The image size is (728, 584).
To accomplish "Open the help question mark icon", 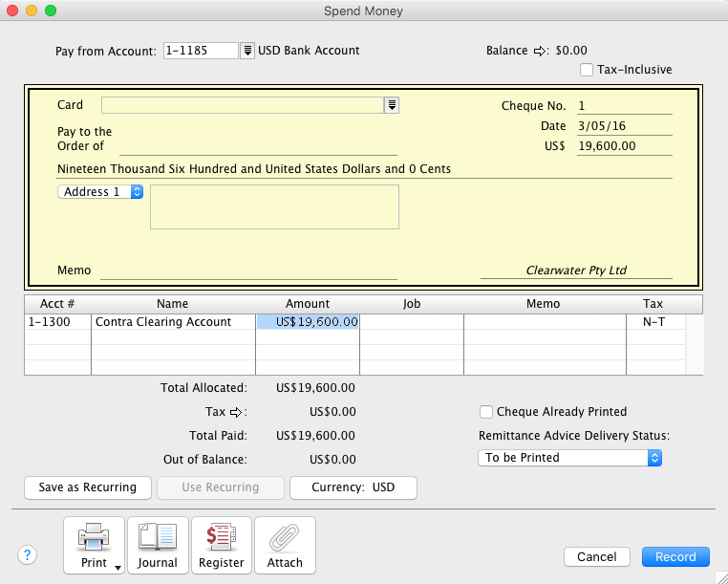I will click(27, 556).
